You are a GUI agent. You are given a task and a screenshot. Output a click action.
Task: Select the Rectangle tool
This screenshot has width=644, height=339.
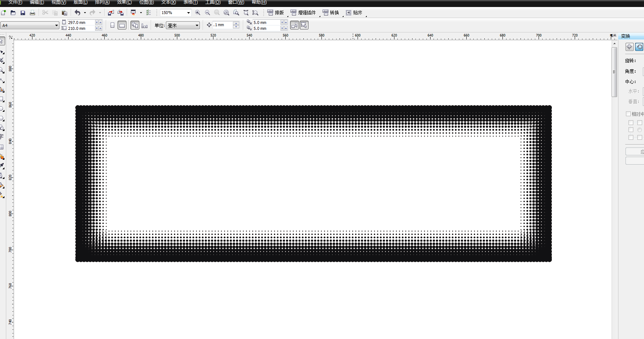pyautogui.click(x=3, y=99)
